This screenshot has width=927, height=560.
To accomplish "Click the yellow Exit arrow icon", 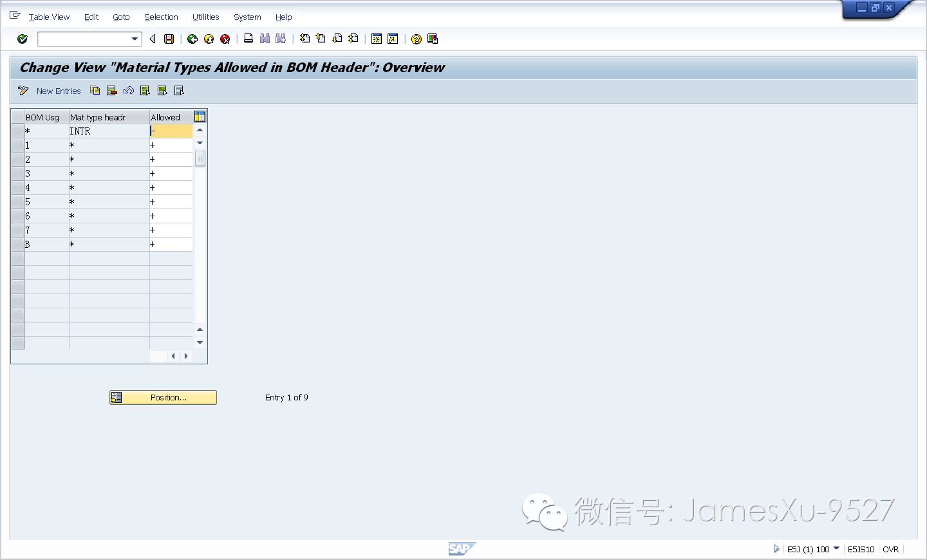I will pyautogui.click(x=209, y=39).
